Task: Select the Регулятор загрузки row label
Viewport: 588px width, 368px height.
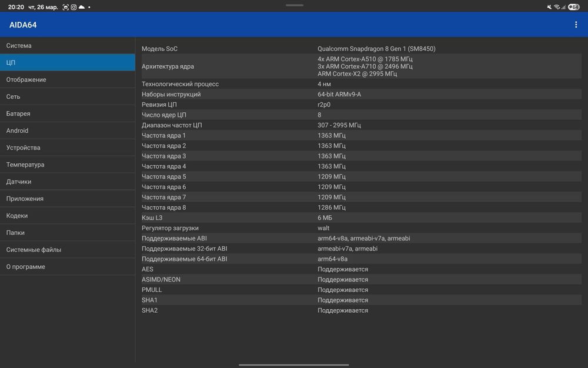Action: pos(170,228)
